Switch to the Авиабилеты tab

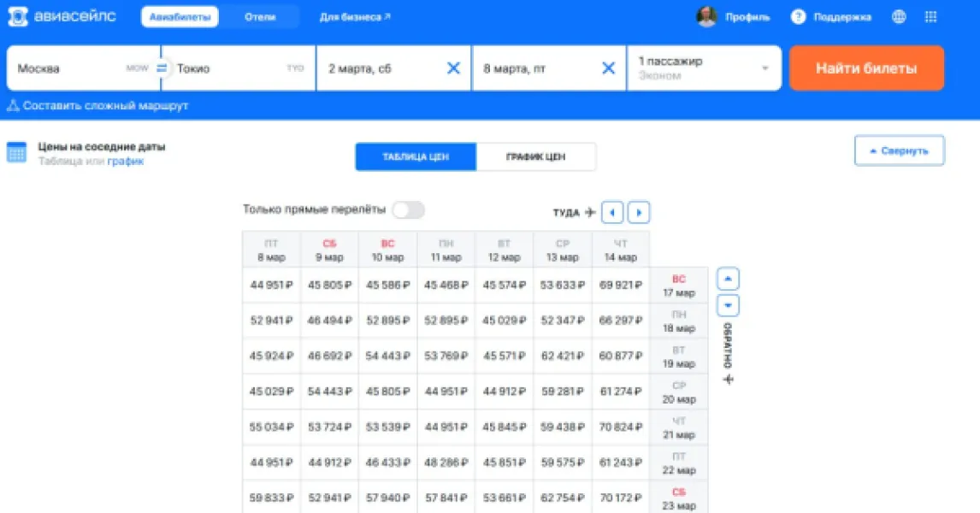point(180,17)
